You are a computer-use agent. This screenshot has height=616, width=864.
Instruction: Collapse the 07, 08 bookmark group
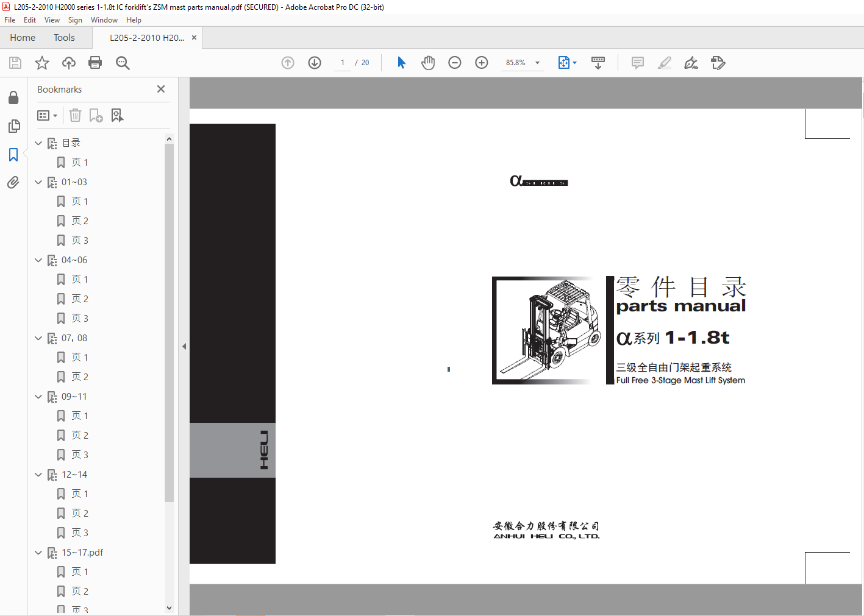tap(38, 338)
